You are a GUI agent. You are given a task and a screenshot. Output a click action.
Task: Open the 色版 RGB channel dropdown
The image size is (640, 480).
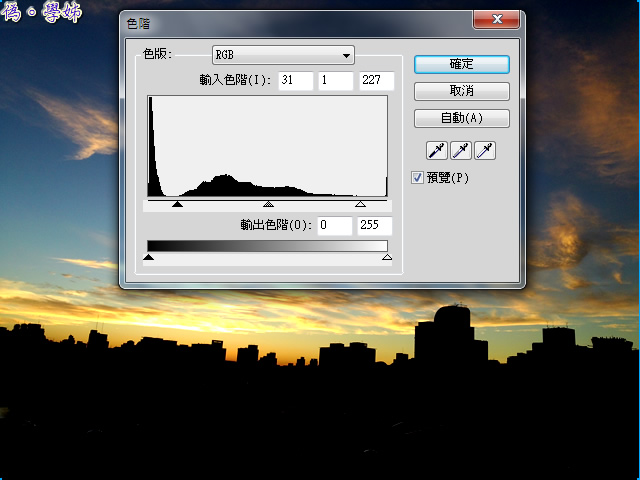[283, 55]
